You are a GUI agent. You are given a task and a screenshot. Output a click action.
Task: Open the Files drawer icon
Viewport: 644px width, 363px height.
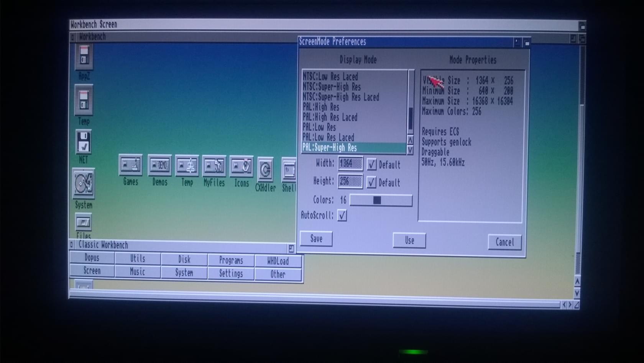(x=84, y=223)
